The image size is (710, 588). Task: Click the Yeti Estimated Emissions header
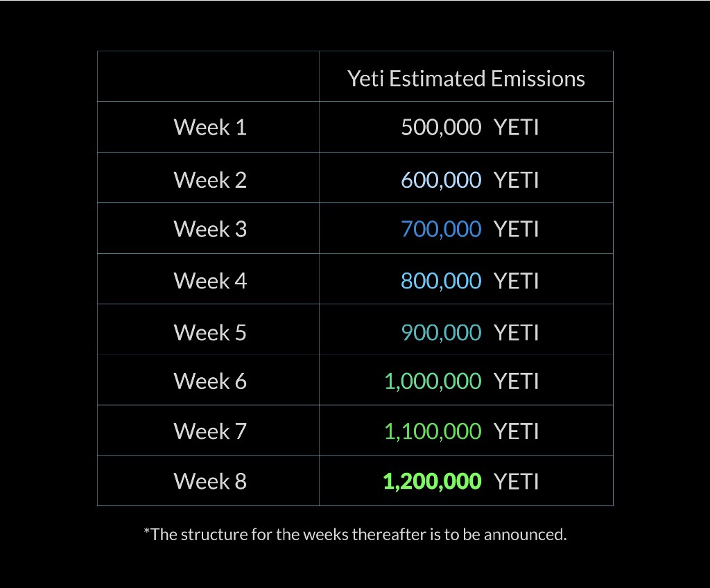(x=466, y=78)
